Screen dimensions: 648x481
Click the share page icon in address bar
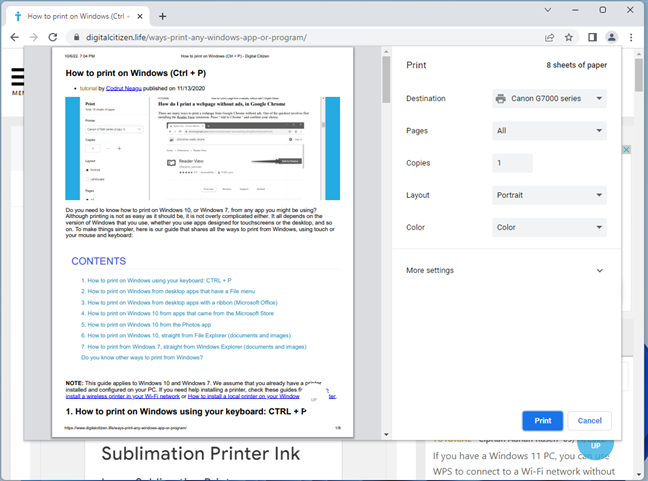pyautogui.click(x=549, y=38)
